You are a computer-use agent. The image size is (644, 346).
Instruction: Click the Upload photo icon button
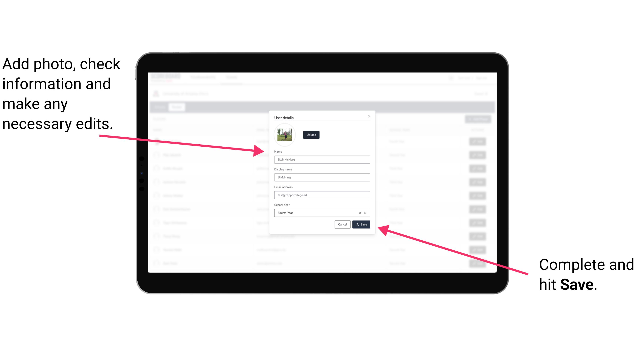pyautogui.click(x=311, y=135)
